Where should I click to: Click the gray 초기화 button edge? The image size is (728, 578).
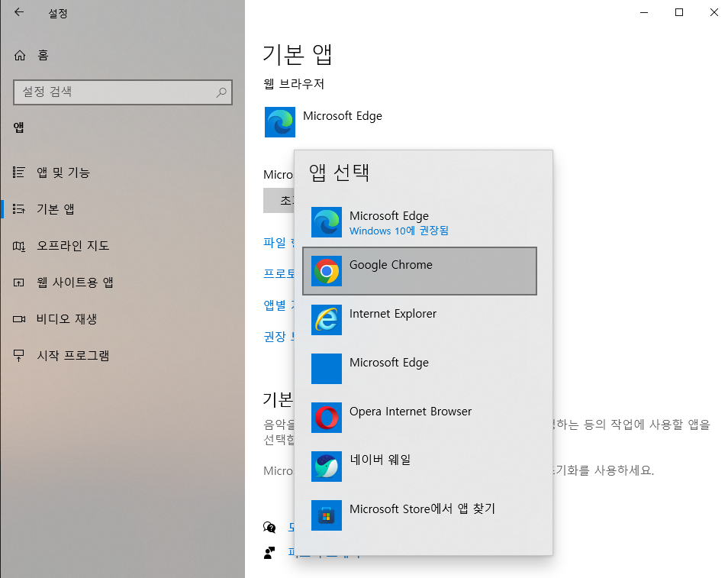pyautogui.click(x=278, y=200)
